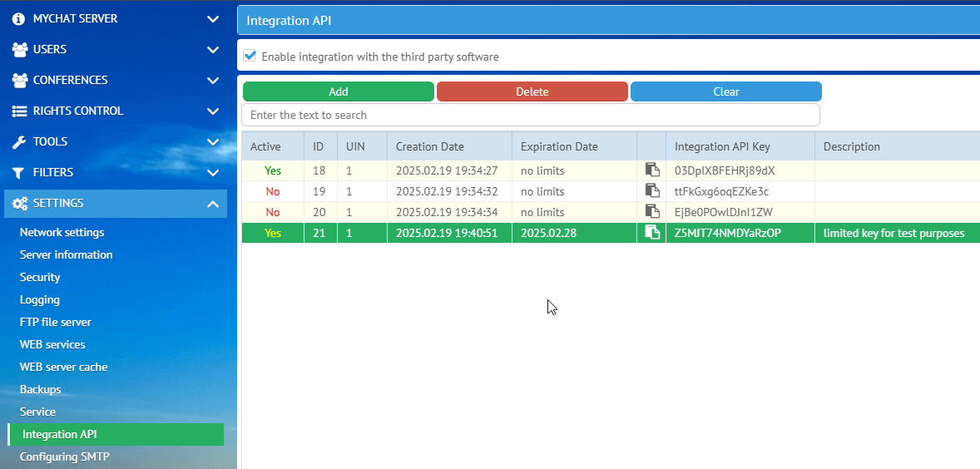The image size is (980, 469).
Task: Expand the Conferences section chevron
Action: (213, 81)
